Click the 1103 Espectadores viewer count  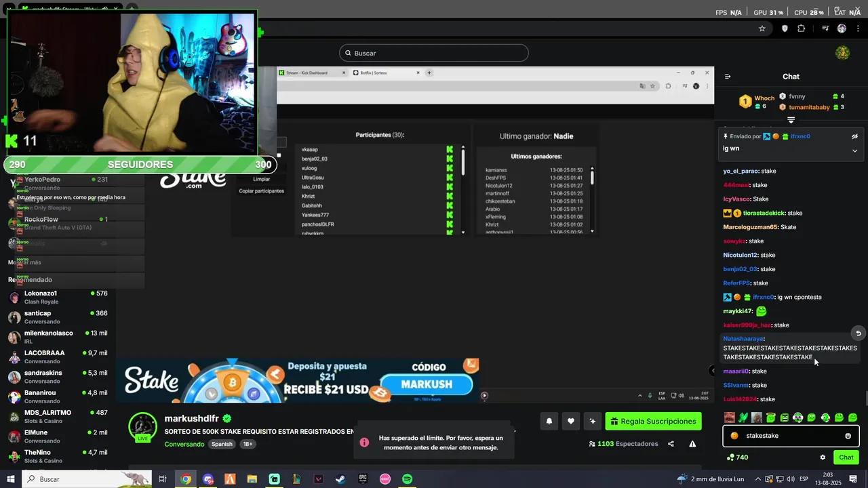click(x=623, y=444)
